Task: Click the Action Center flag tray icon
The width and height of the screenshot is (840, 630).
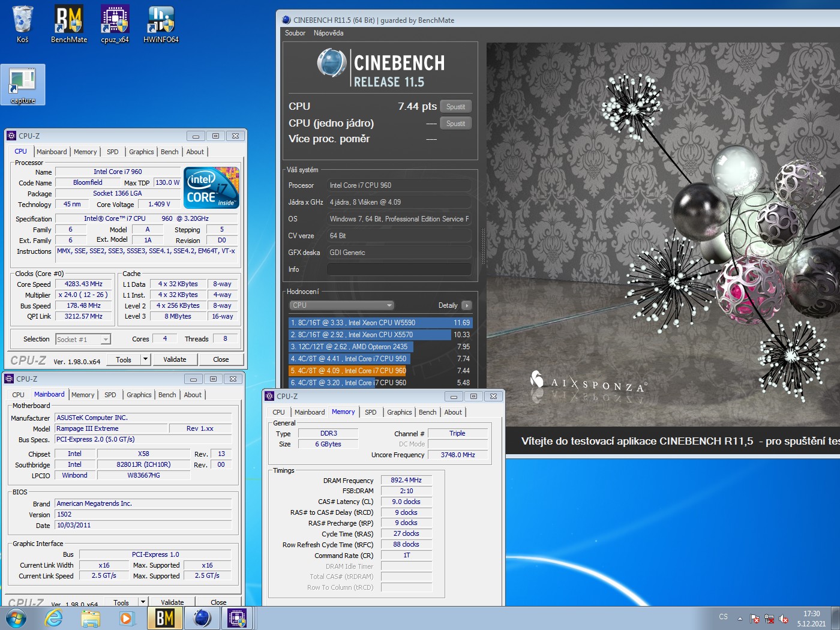Action: pos(755,618)
